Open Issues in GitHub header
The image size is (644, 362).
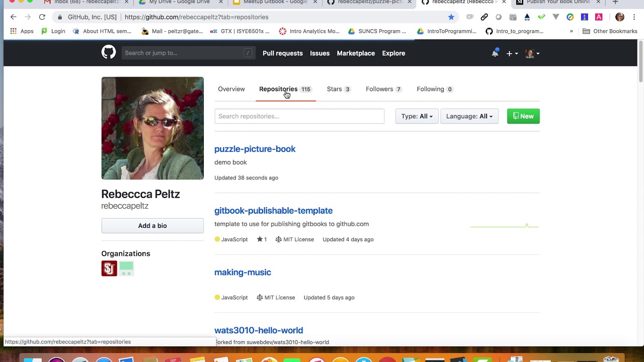tap(320, 53)
